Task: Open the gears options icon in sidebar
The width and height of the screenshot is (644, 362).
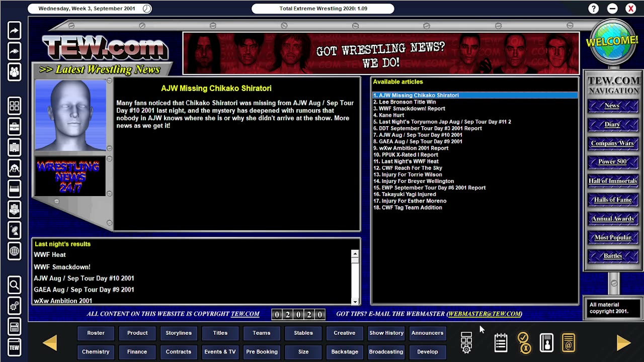Action: pos(14,306)
